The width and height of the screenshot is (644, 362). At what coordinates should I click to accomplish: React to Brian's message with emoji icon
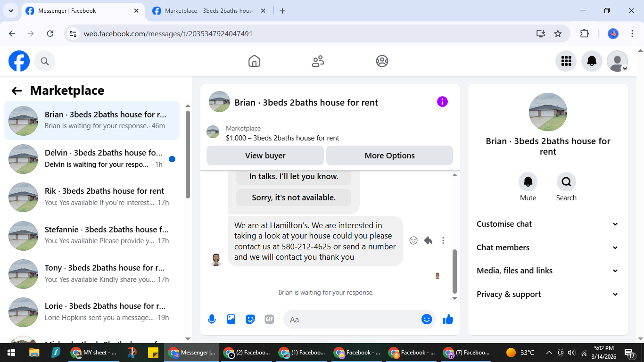coord(413,240)
